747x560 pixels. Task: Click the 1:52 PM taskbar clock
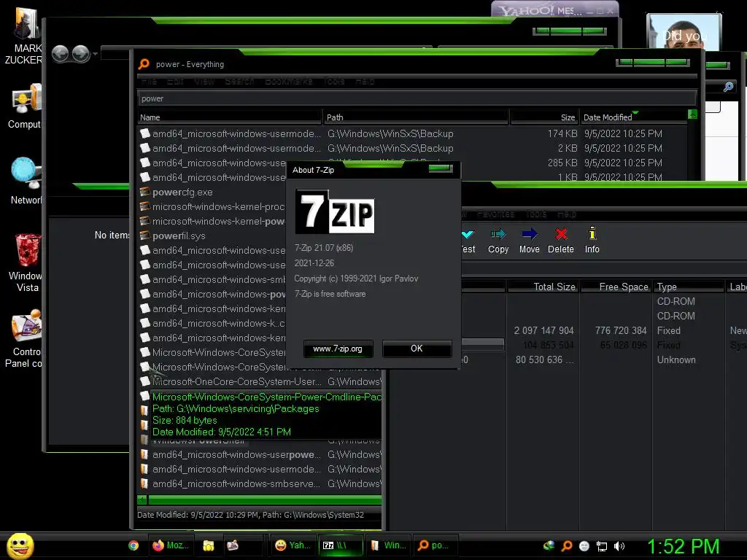(x=683, y=546)
